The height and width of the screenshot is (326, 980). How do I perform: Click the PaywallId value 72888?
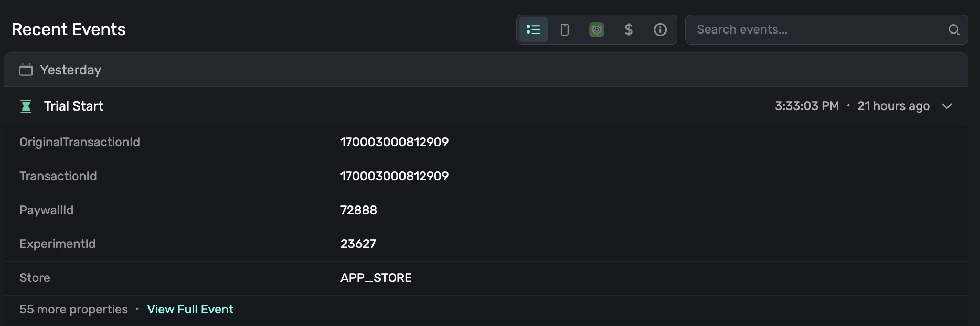click(358, 210)
